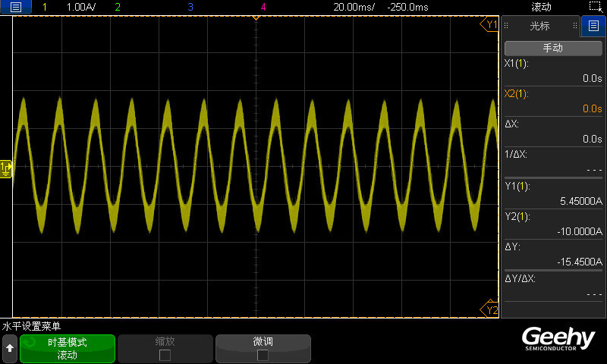This screenshot has height=364, width=607.
Task: Click the orange trigger time marker at top center
Action: point(256,19)
